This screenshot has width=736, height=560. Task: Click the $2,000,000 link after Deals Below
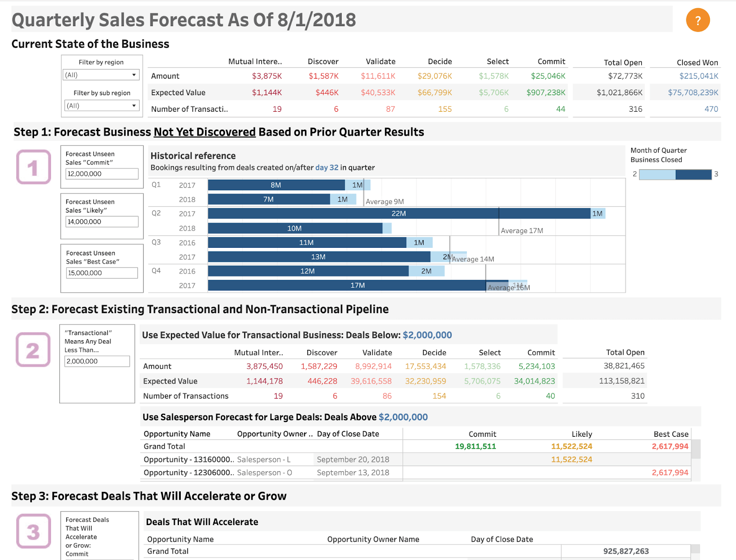coord(427,335)
